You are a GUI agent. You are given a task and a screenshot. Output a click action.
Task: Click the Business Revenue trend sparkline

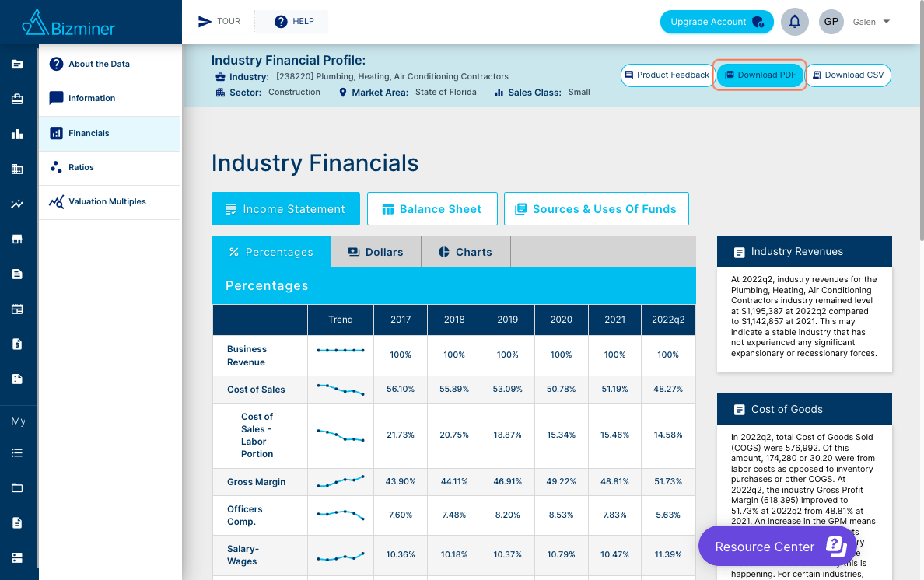[x=341, y=351]
